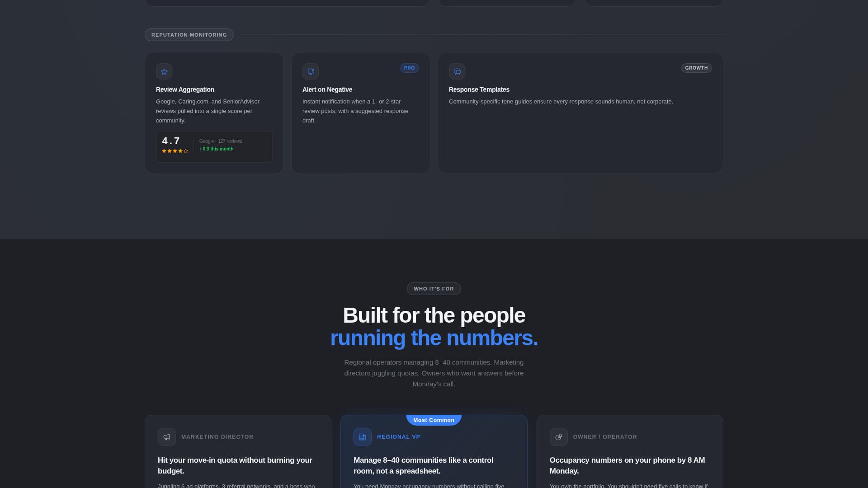Open the Response Templates card title
This screenshot has height=488, width=868.
(x=479, y=89)
